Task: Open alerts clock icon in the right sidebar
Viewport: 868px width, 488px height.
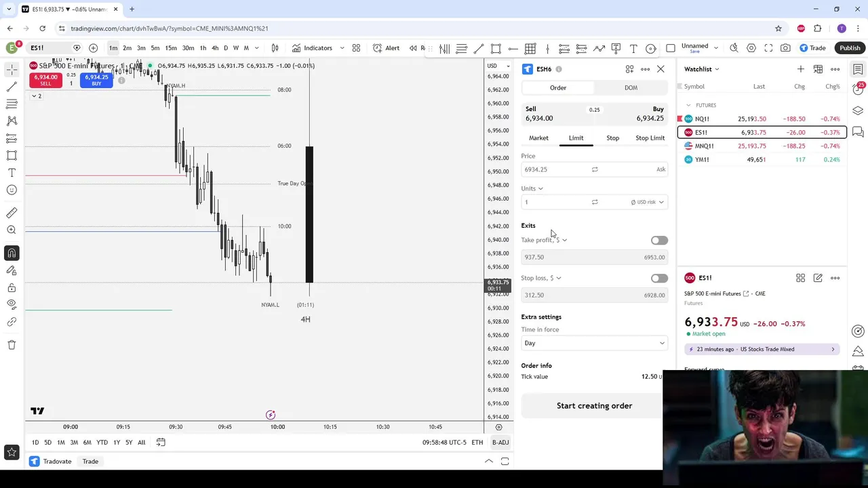Action: click(x=858, y=89)
